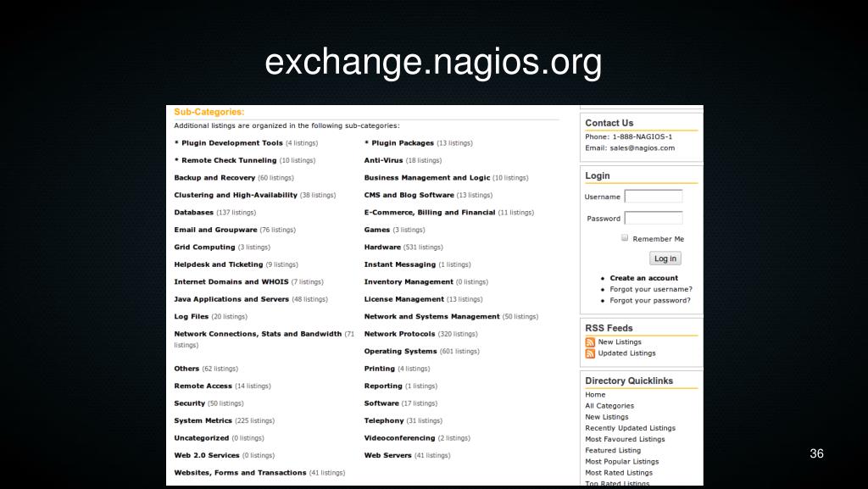
Task: Open the Uncategorized category
Action: tap(201, 438)
